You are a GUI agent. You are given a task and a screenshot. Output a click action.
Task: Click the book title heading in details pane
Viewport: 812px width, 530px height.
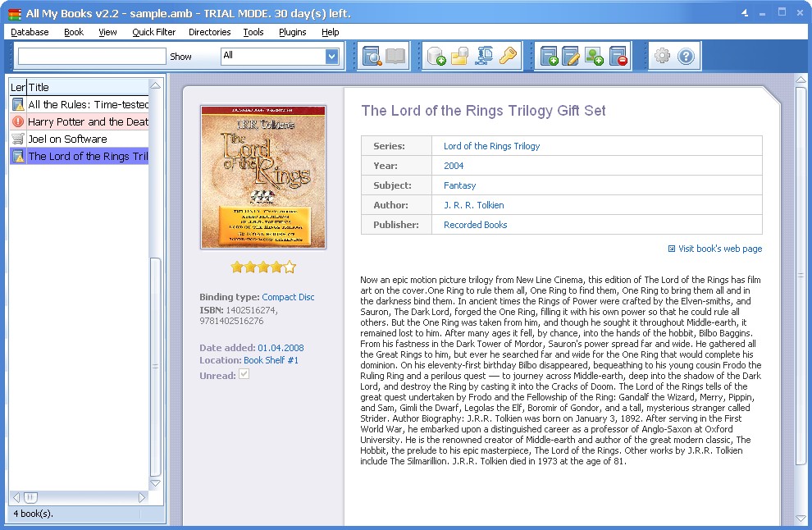[x=483, y=111]
